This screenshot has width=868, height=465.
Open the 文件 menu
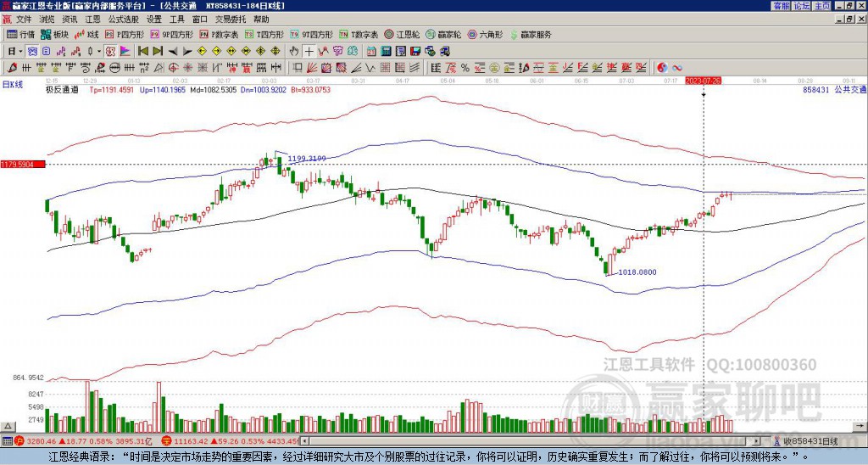click(x=24, y=20)
